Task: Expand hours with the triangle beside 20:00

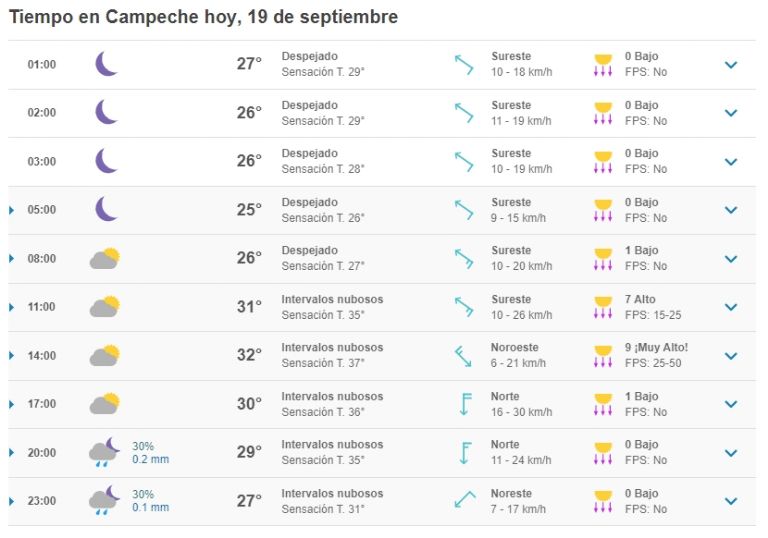Action: 11,453
